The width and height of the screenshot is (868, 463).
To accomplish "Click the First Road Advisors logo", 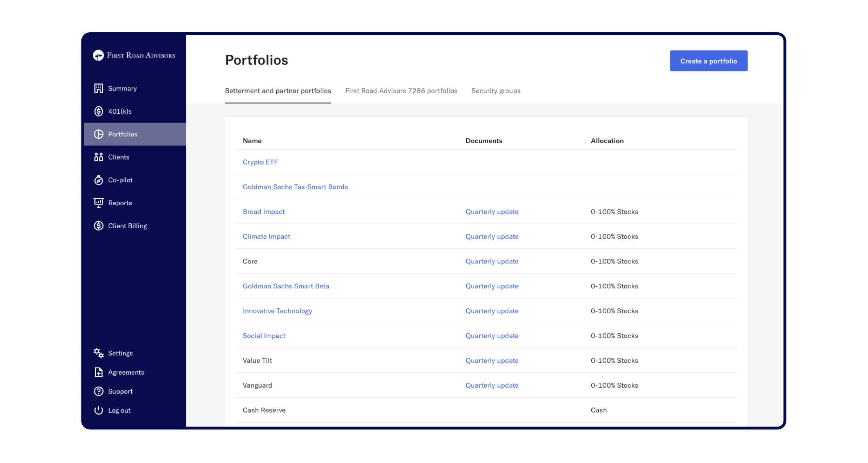I will point(134,55).
